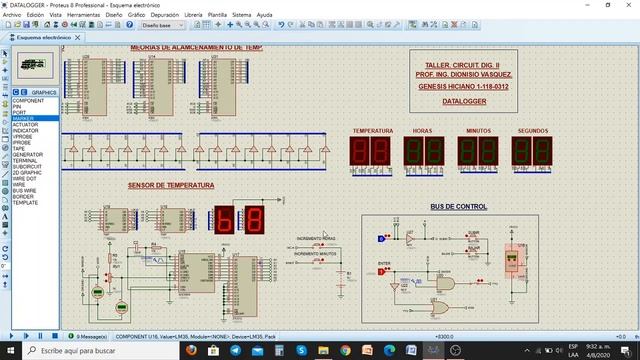
Task: Activate Component Mode in left toolbar
Action: pos(5,62)
